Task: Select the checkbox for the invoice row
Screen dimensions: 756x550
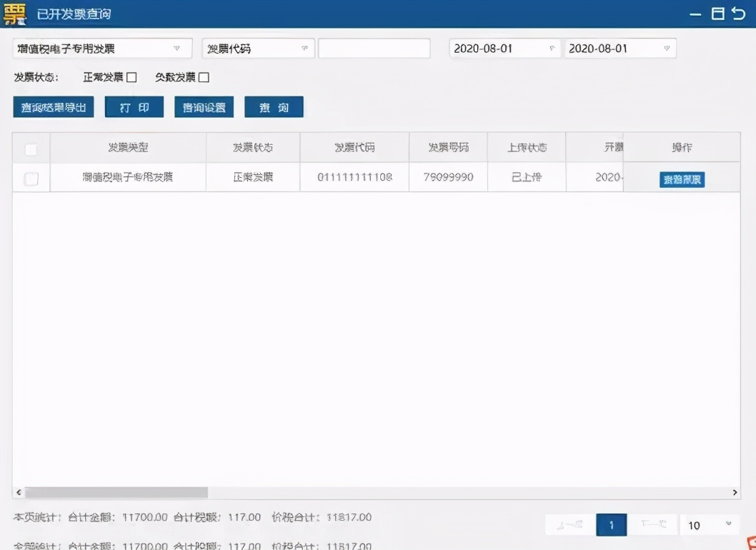Action: [x=31, y=179]
